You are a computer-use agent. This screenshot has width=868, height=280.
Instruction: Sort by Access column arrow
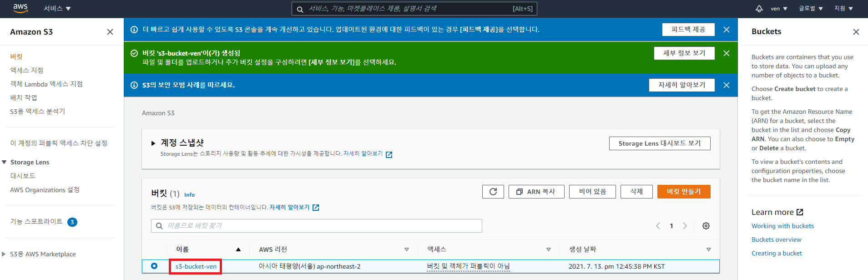(549, 249)
